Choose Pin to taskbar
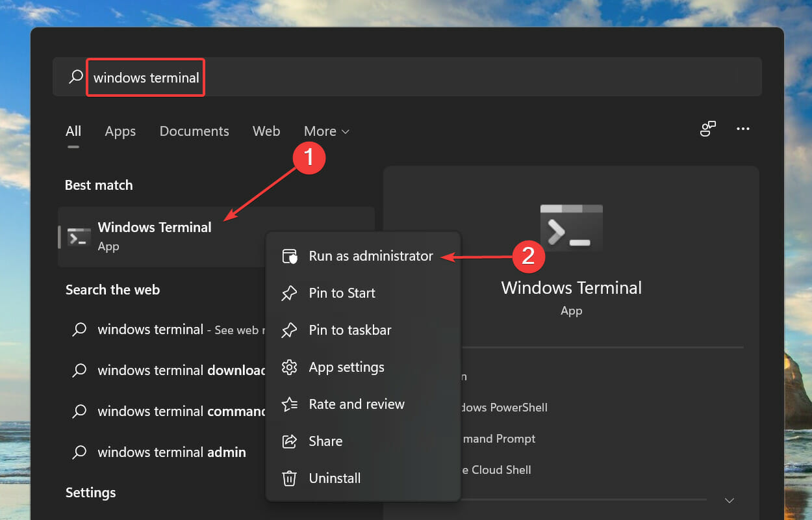The image size is (812, 520). tap(363, 330)
